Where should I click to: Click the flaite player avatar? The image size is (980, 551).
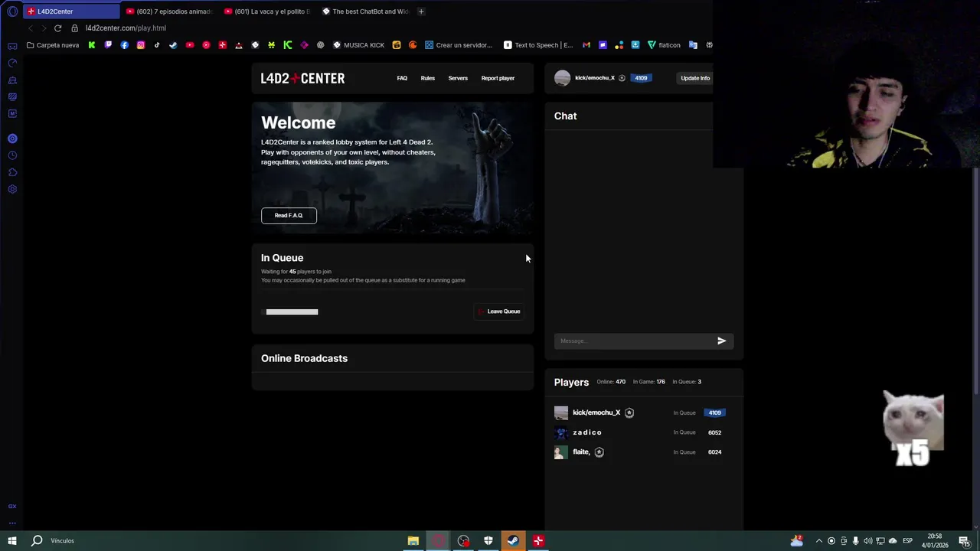pyautogui.click(x=561, y=452)
